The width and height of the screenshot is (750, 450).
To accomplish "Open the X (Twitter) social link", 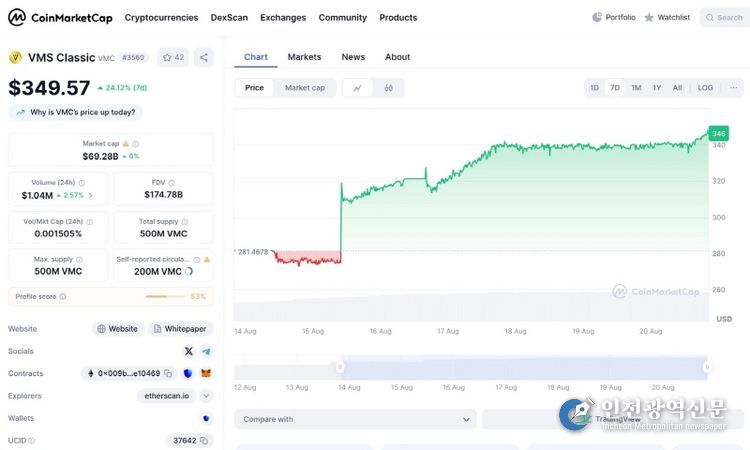I will pyautogui.click(x=189, y=351).
